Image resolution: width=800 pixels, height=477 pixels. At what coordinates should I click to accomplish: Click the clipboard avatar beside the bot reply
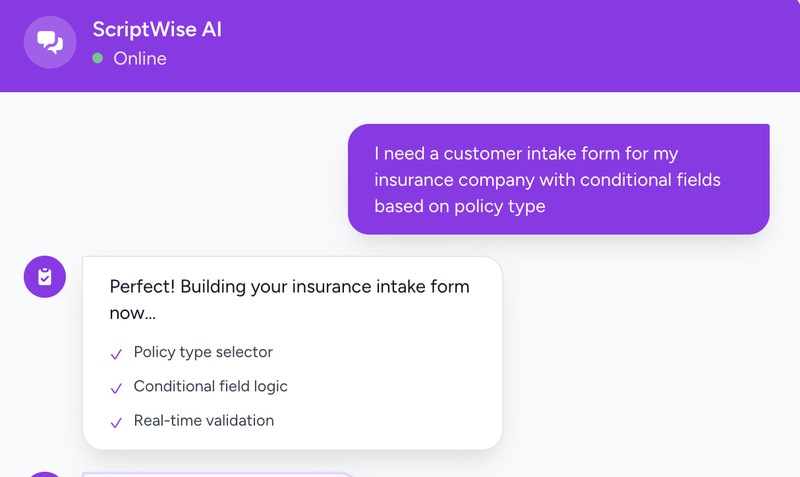tap(45, 277)
